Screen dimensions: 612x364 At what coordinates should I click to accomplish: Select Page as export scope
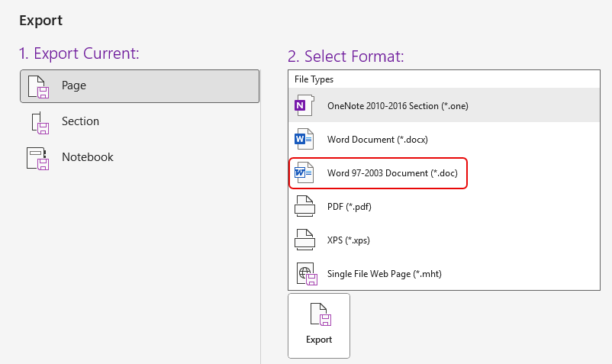tap(74, 85)
